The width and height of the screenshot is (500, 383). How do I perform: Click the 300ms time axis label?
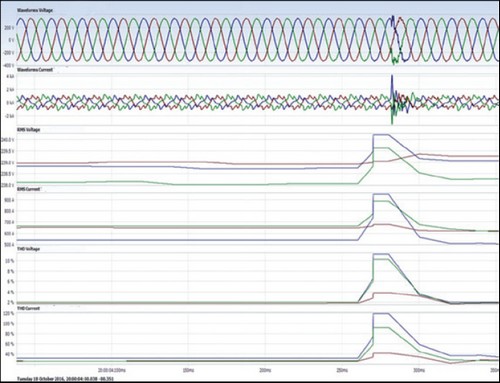click(419, 370)
